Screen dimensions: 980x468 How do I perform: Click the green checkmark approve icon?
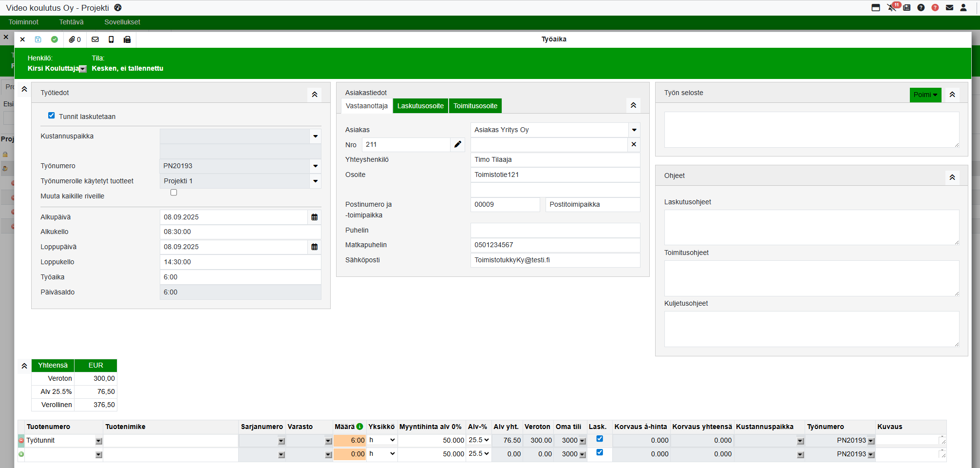click(55, 39)
